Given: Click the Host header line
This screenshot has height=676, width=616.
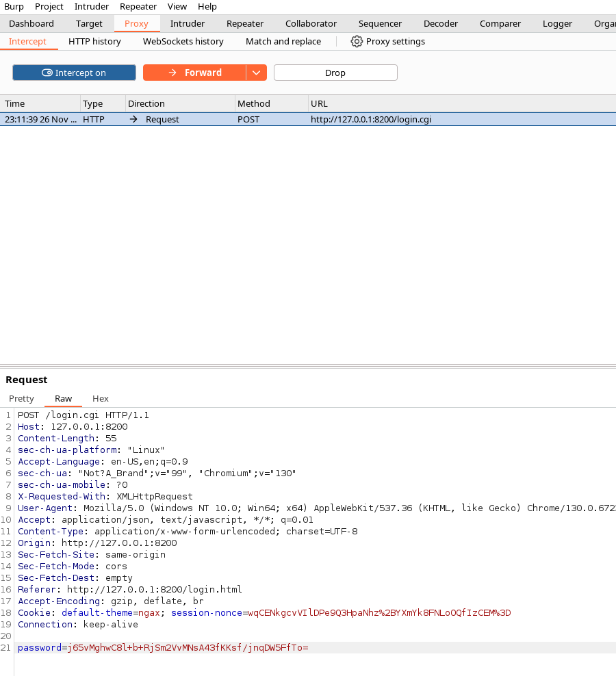Looking at the screenshot, I should click(x=73, y=427).
